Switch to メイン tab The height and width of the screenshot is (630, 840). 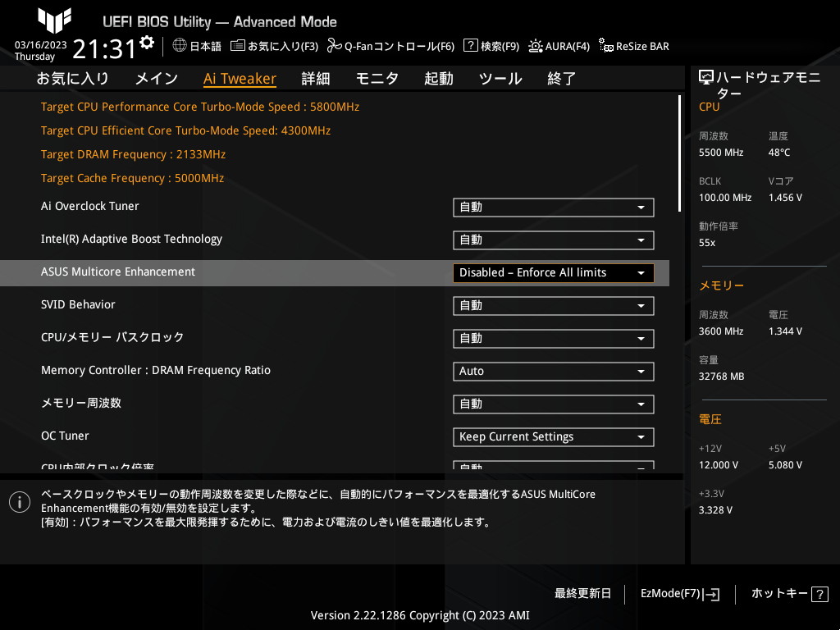click(x=157, y=78)
